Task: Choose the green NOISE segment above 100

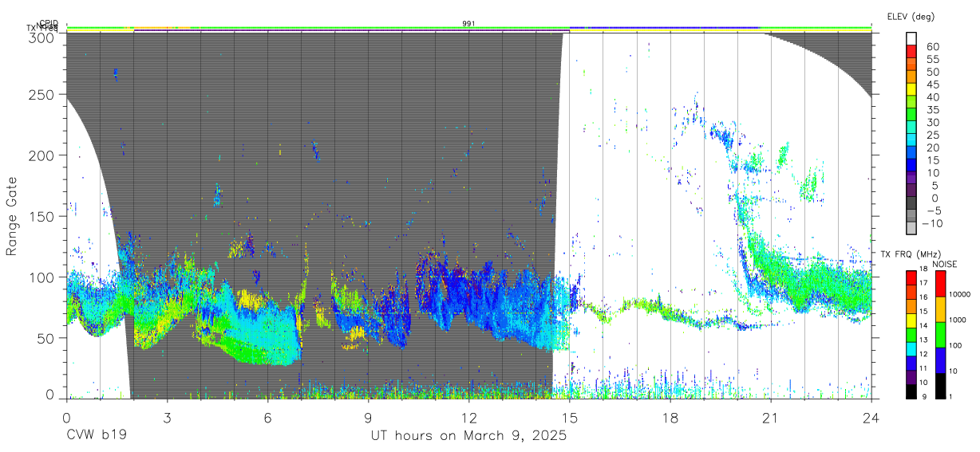Action: (x=939, y=334)
